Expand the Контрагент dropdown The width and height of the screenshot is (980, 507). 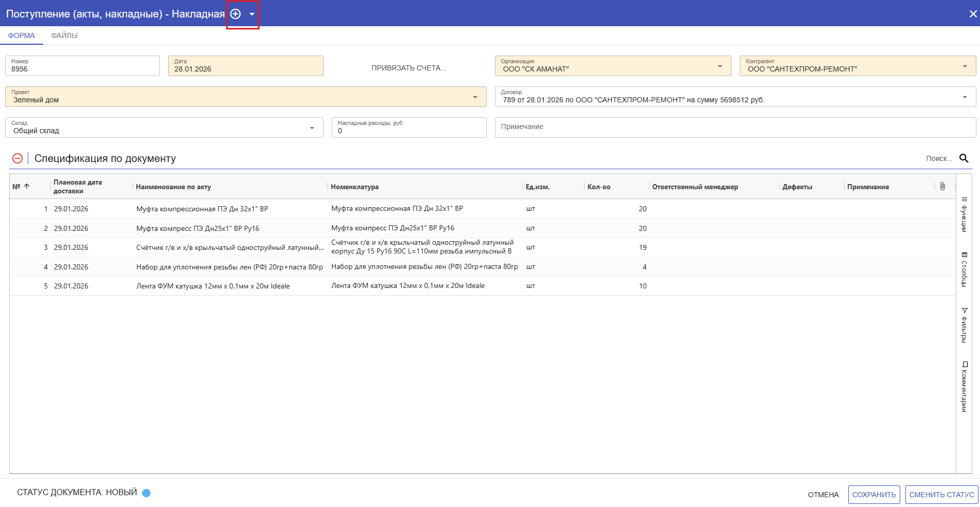click(x=965, y=66)
